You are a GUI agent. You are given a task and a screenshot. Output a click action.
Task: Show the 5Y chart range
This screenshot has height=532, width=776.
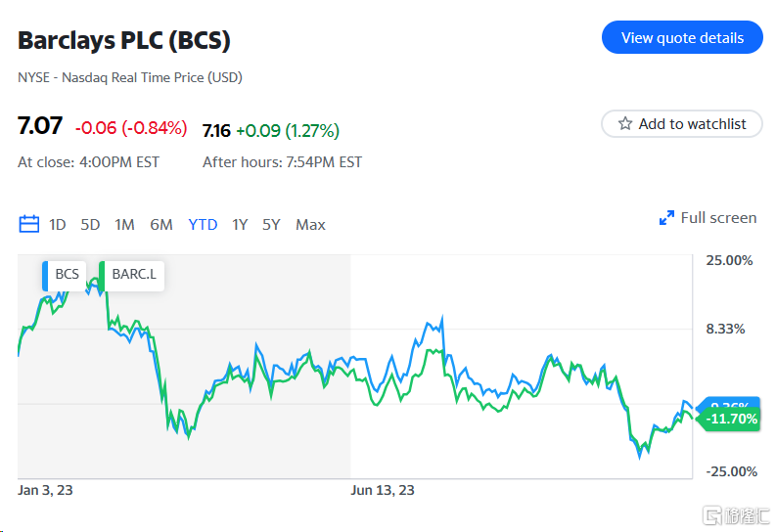[271, 225]
